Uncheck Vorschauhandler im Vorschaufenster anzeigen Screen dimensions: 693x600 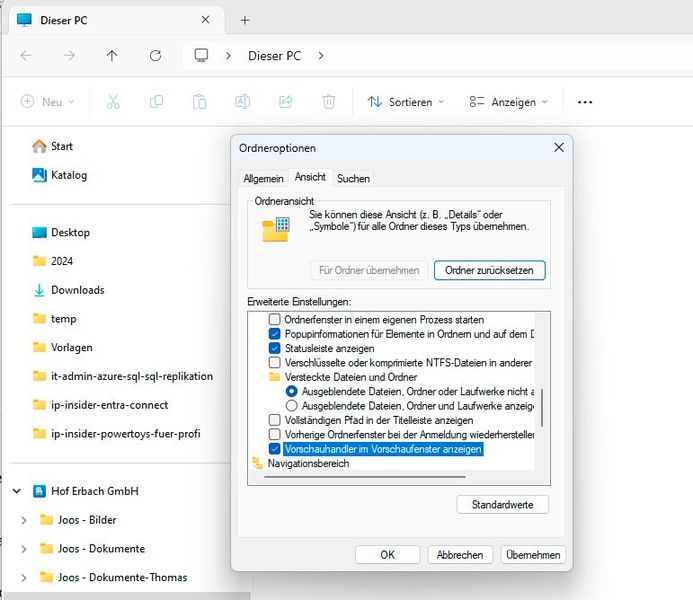pos(274,449)
